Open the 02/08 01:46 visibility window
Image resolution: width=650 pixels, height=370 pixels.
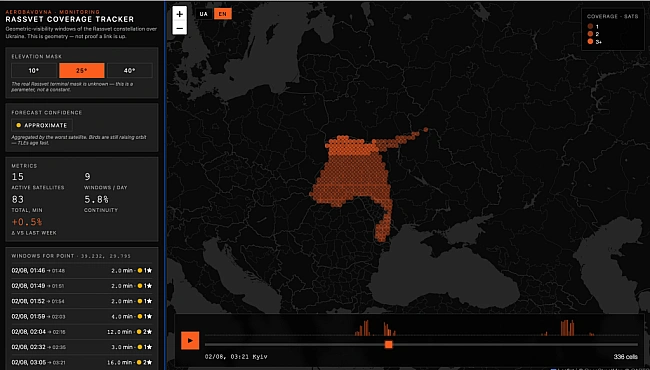(x=82, y=271)
